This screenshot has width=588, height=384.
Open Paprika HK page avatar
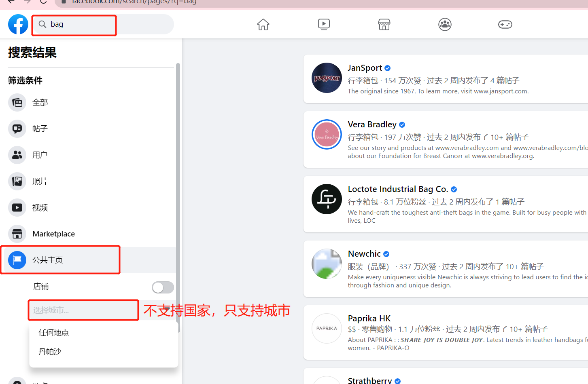(x=327, y=329)
